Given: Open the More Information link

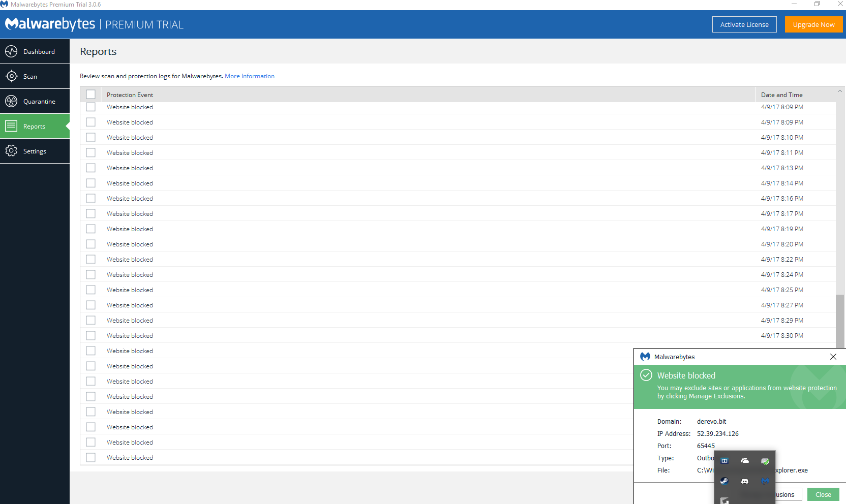Looking at the screenshot, I should point(250,76).
